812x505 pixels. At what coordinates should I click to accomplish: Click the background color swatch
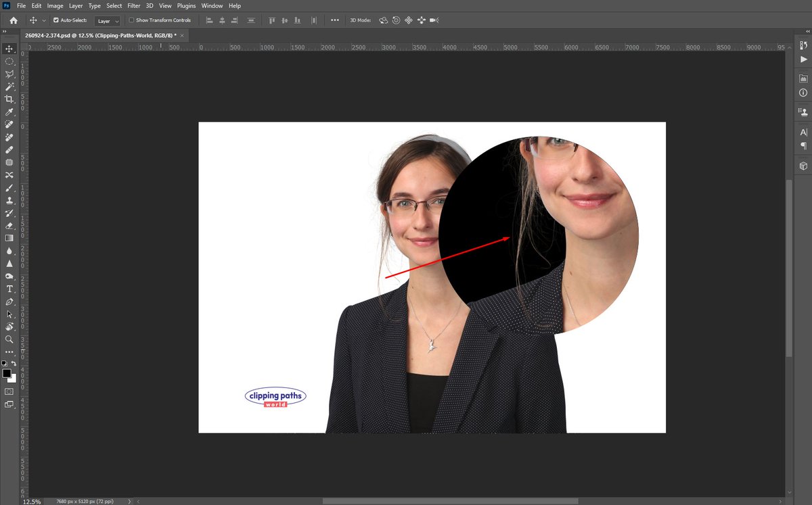click(x=13, y=379)
